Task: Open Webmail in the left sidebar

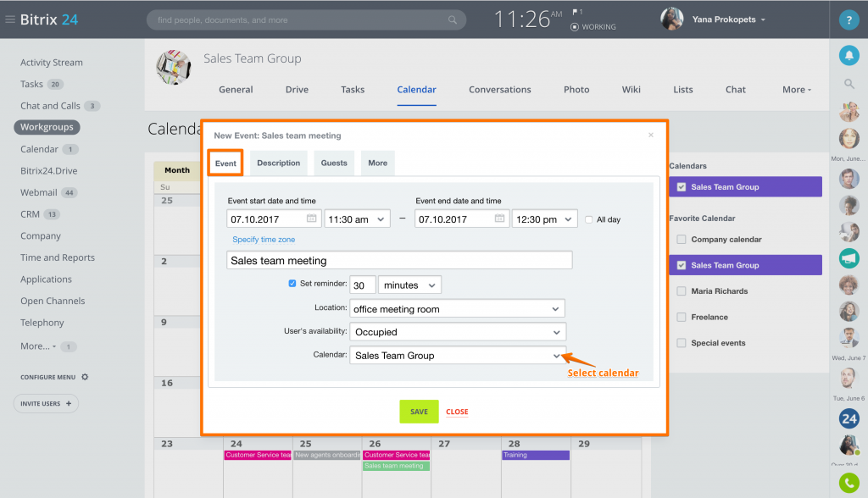Action: pyautogui.click(x=39, y=192)
